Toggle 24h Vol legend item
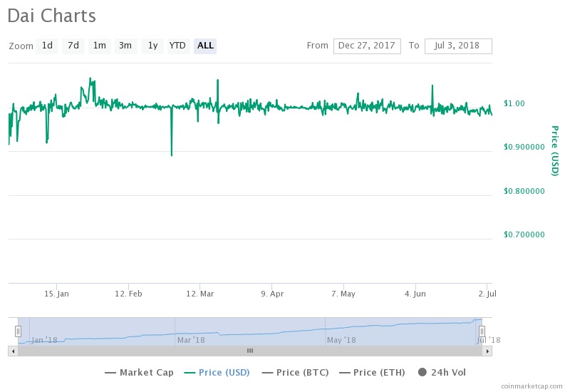Image resolution: width=570 pixels, height=392 pixels. click(x=442, y=372)
